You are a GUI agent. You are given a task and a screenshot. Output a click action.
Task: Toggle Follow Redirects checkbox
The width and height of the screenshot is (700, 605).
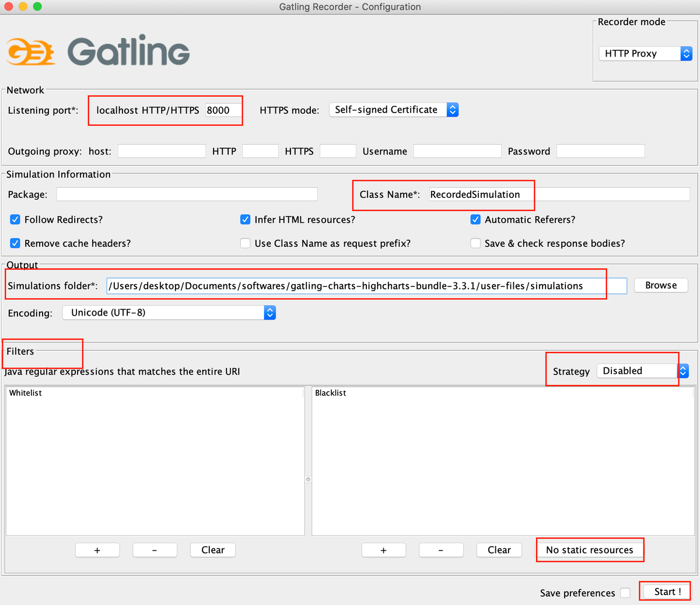15,220
